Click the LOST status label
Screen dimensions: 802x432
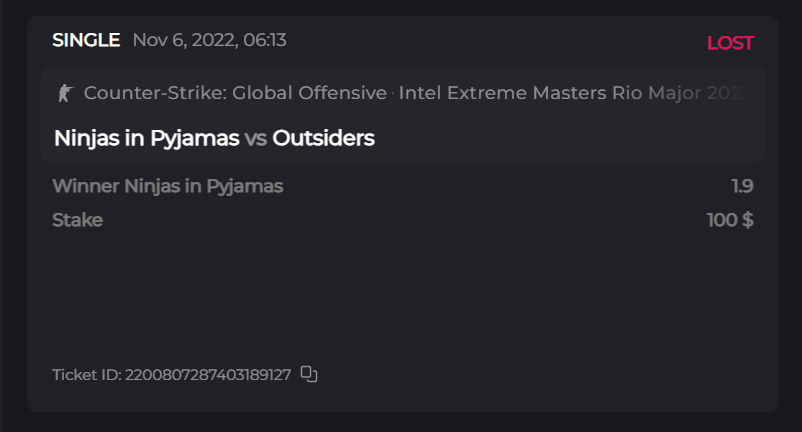tap(730, 43)
